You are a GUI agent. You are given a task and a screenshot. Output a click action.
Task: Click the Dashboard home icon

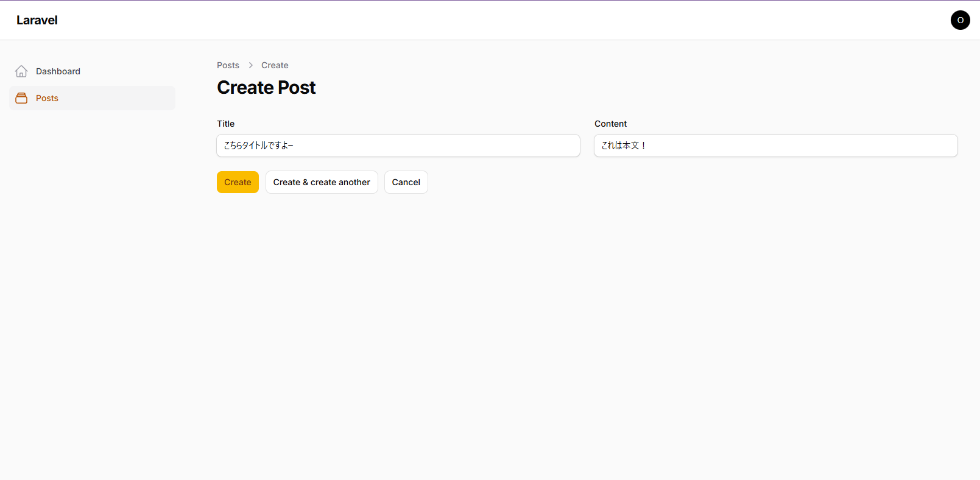pos(21,71)
